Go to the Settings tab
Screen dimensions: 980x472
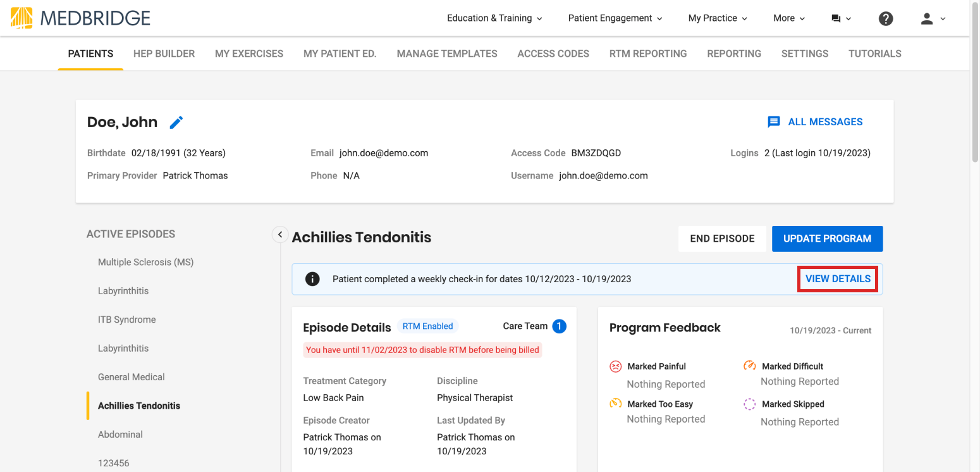point(805,54)
